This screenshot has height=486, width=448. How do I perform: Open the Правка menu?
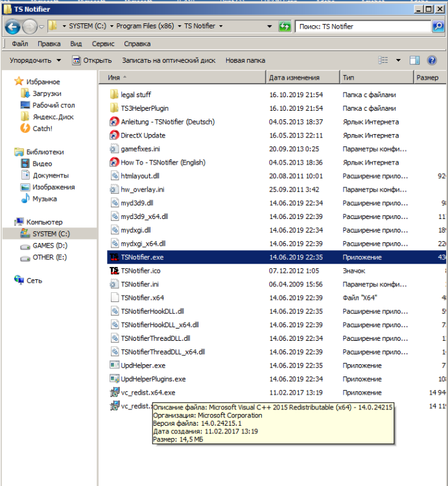[49, 43]
